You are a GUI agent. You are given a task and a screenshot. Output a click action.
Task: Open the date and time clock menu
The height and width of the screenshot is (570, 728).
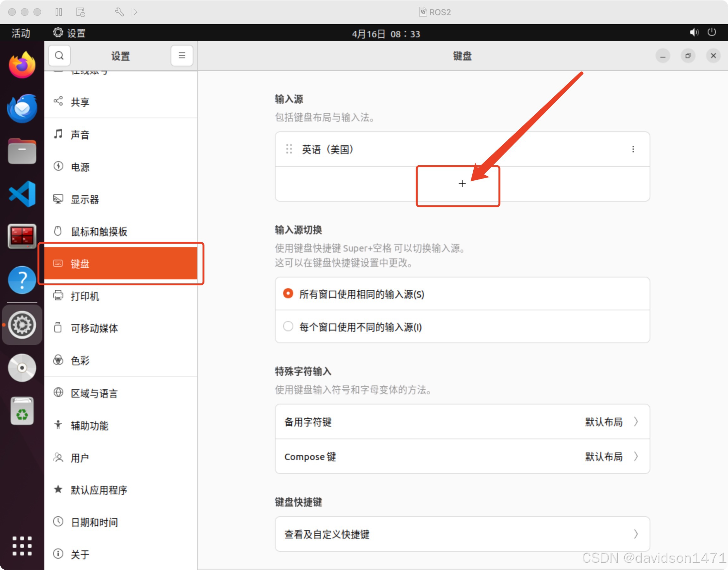pyautogui.click(x=386, y=34)
